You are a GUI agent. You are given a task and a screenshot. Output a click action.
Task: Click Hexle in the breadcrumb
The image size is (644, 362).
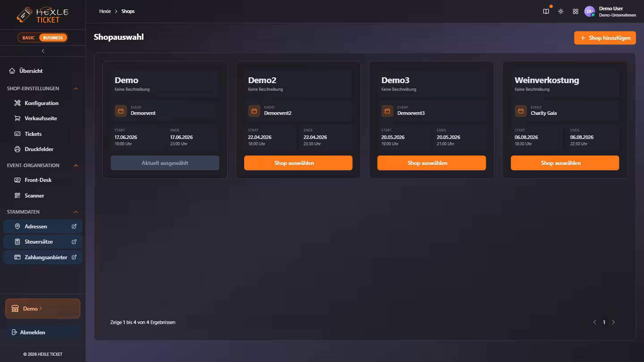coord(105,11)
